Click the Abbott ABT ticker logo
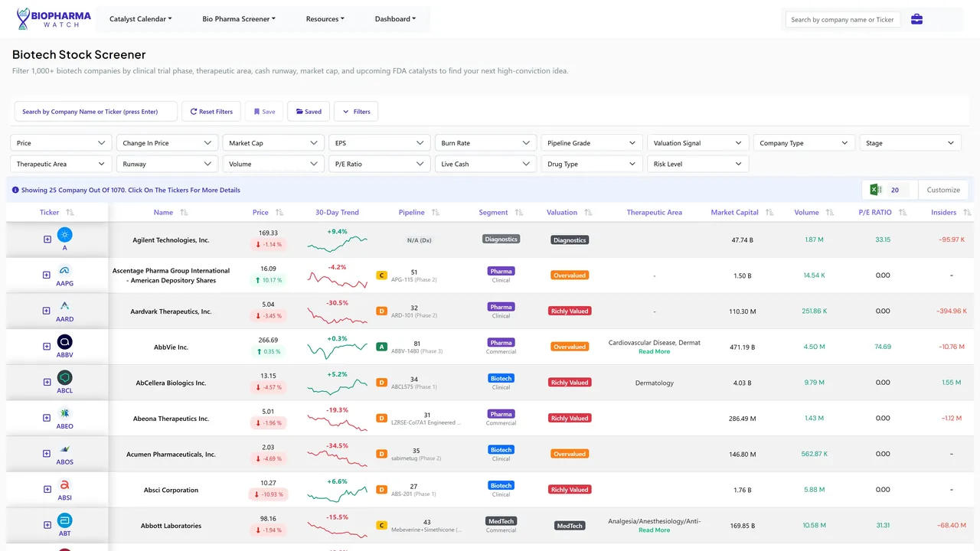 [x=65, y=520]
